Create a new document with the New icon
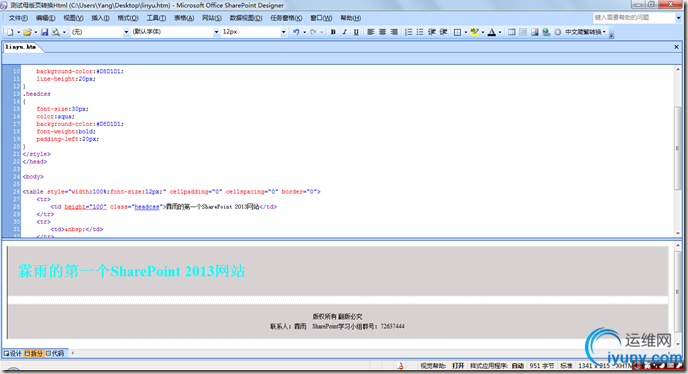This screenshot has height=374, width=688. tap(10, 32)
